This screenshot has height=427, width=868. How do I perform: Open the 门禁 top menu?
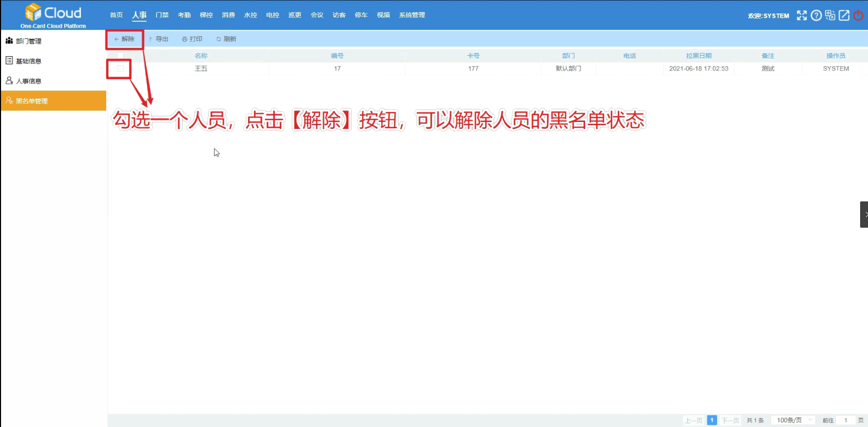(x=162, y=15)
